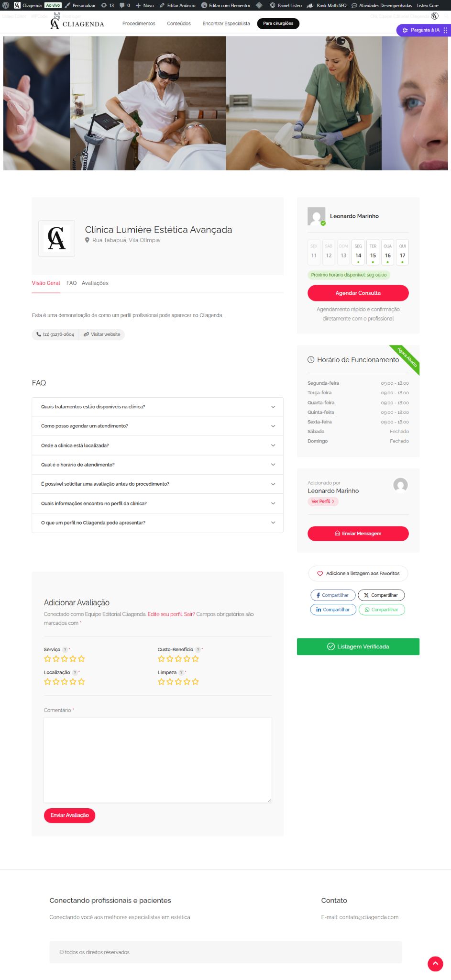Open the Procedimentos menu item

pyautogui.click(x=139, y=23)
